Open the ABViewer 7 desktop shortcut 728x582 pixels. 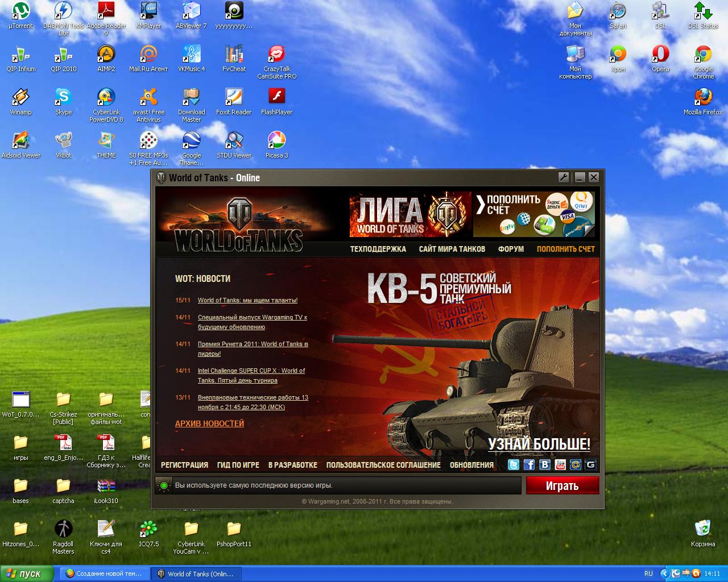pos(191,15)
